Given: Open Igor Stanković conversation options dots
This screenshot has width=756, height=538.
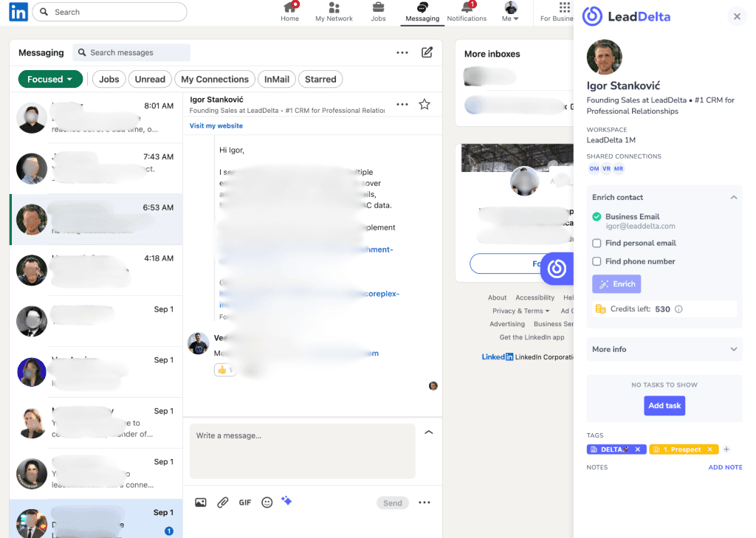Looking at the screenshot, I should 402,104.
